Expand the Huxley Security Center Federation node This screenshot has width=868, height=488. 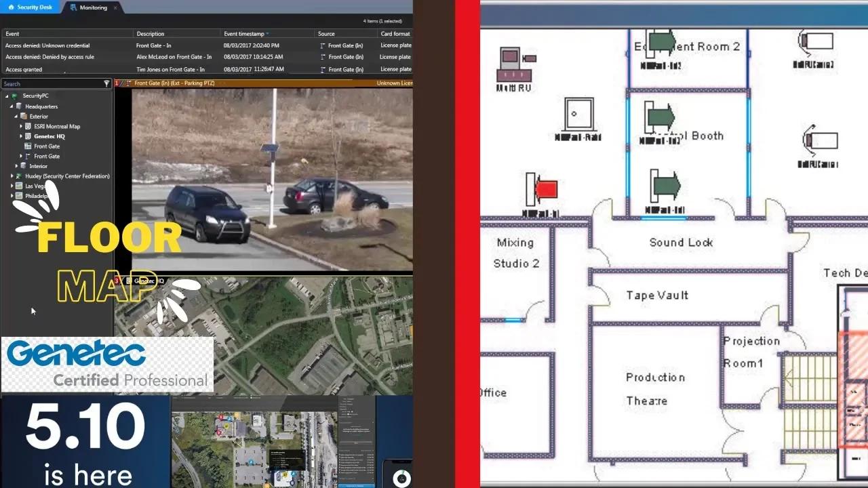pos(12,176)
